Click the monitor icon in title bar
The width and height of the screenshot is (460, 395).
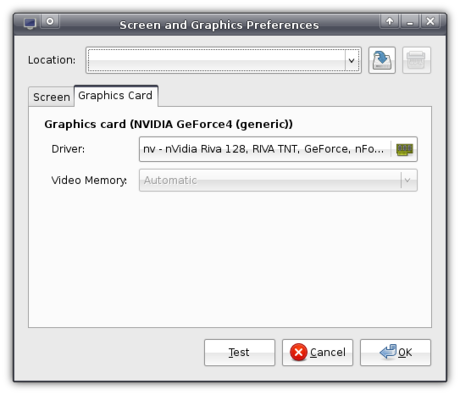30,23
